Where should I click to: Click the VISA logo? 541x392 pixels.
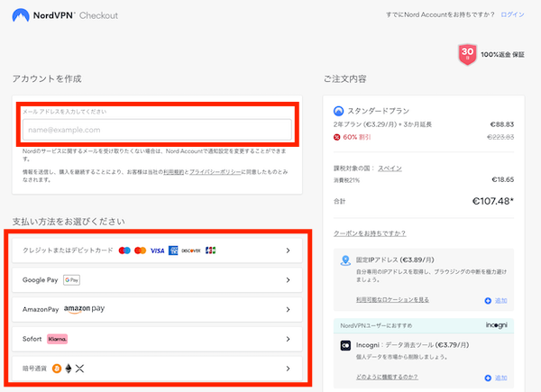(x=157, y=251)
